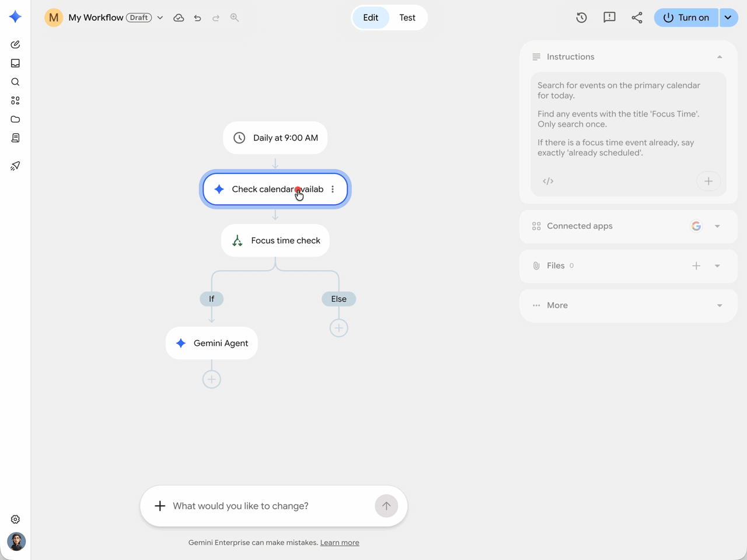Open settings gear in sidebar
The image size is (747, 560).
pos(15,519)
